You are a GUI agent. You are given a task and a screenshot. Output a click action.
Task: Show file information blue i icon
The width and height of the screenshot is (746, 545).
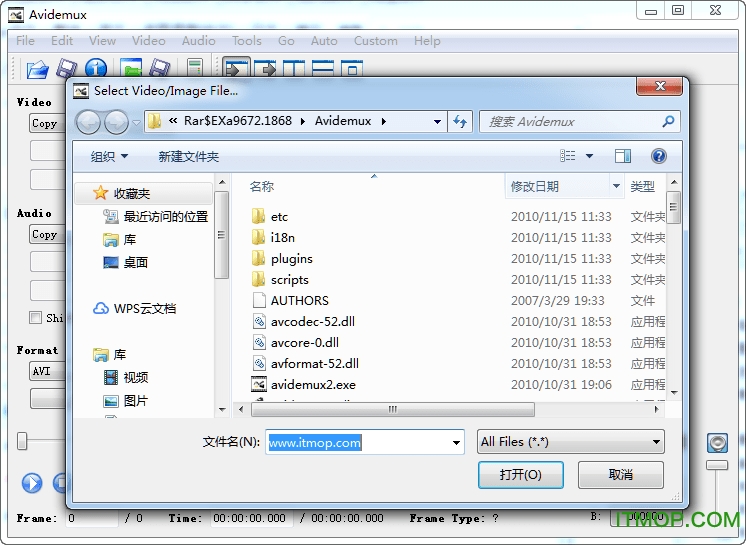click(x=96, y=68)
